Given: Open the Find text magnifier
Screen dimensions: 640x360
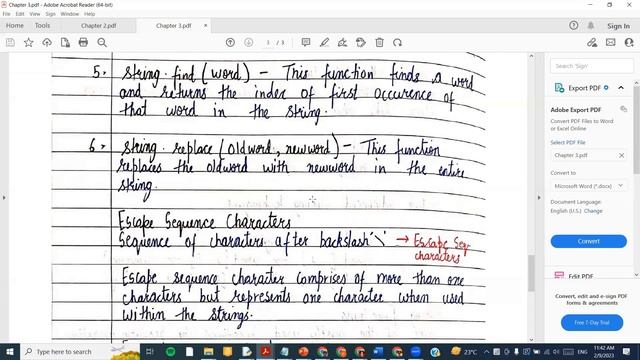Looking at the screenshot, I should (x=102, y=42).
